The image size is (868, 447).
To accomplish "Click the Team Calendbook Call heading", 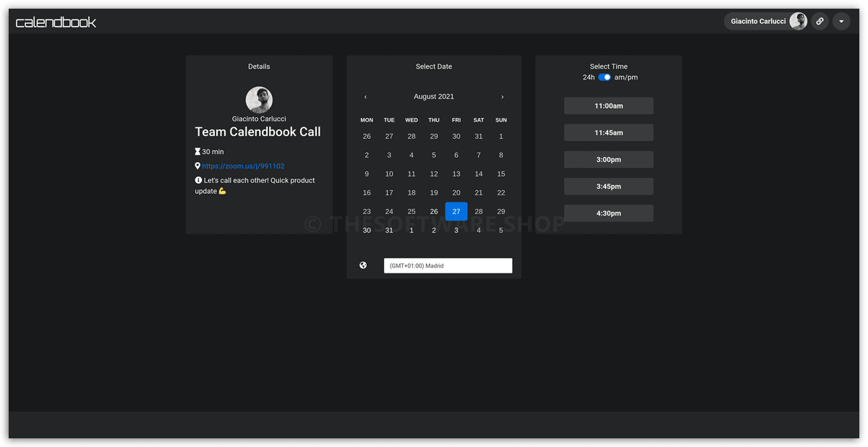I will point(258,132).
